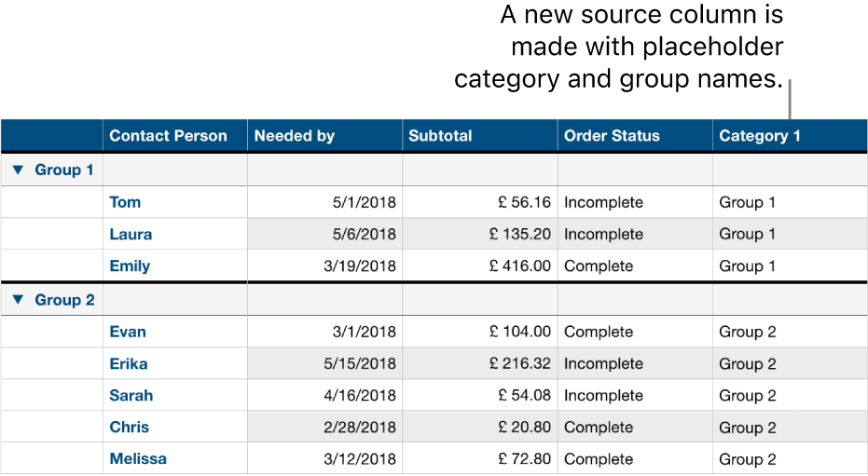This screenshot has width=868, height=476.
Task: Click the Laura contact cell
Action: pos(131,234)
